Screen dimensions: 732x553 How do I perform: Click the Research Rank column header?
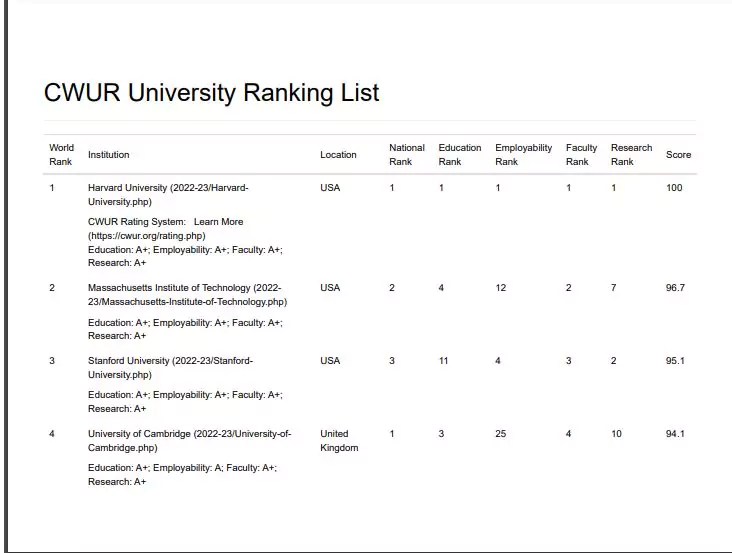pos(631,154)
